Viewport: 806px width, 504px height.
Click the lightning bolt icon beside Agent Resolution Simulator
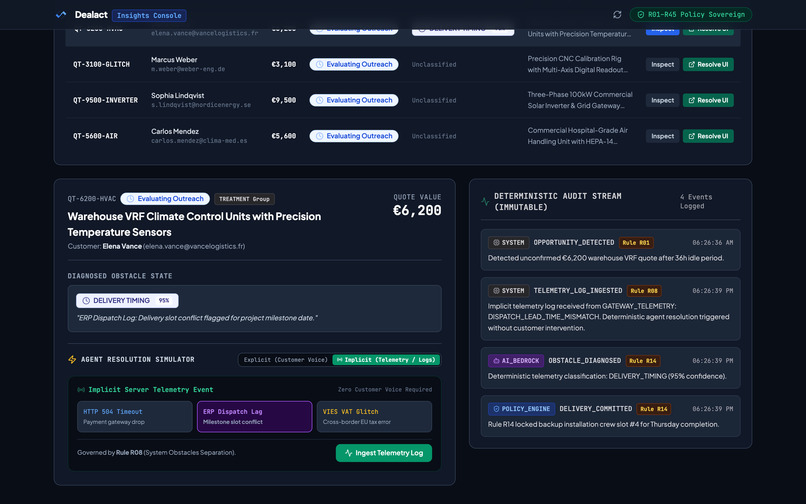coord(72,359)
